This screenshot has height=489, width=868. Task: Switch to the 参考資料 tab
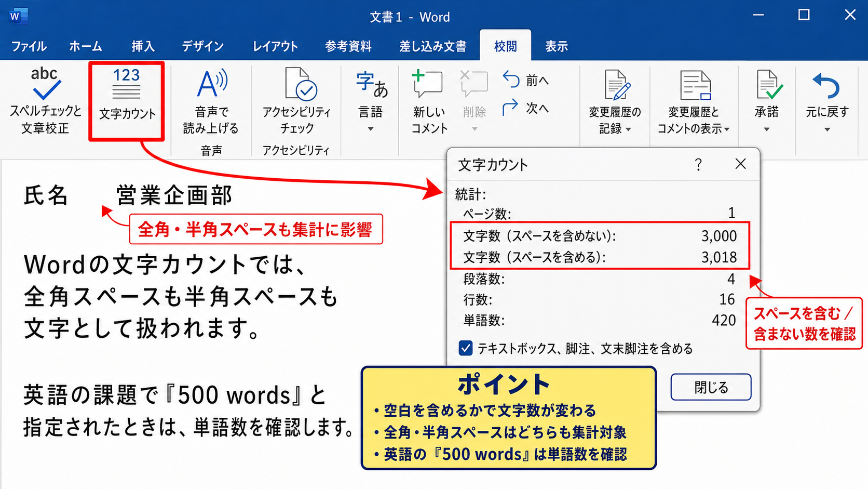pyautogui.click(x=348, y=46)
